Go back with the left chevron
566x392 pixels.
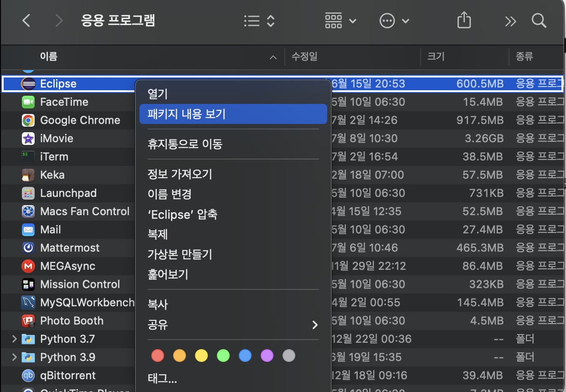tap(26, 21)
